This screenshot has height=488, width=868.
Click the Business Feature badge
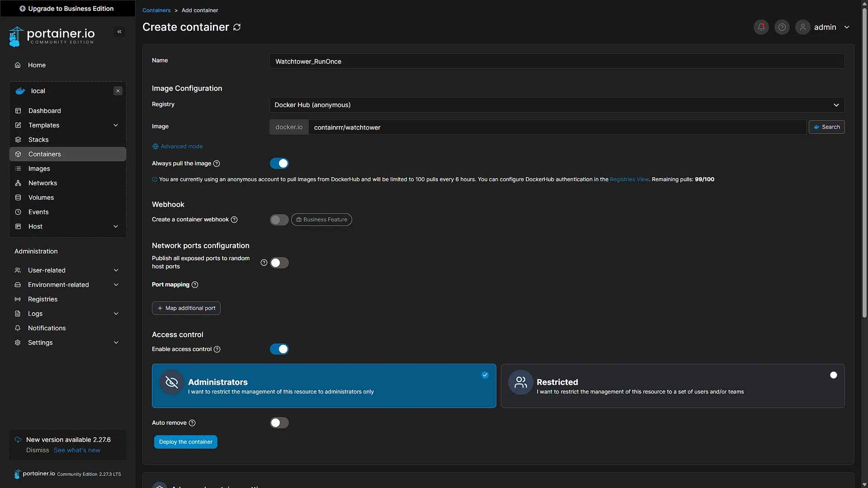[321, 220]
